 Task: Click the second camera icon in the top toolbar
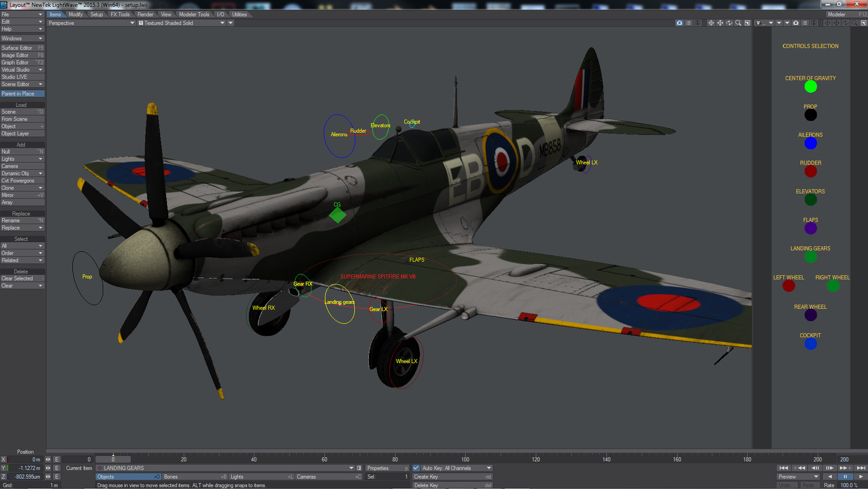(796, 23)
